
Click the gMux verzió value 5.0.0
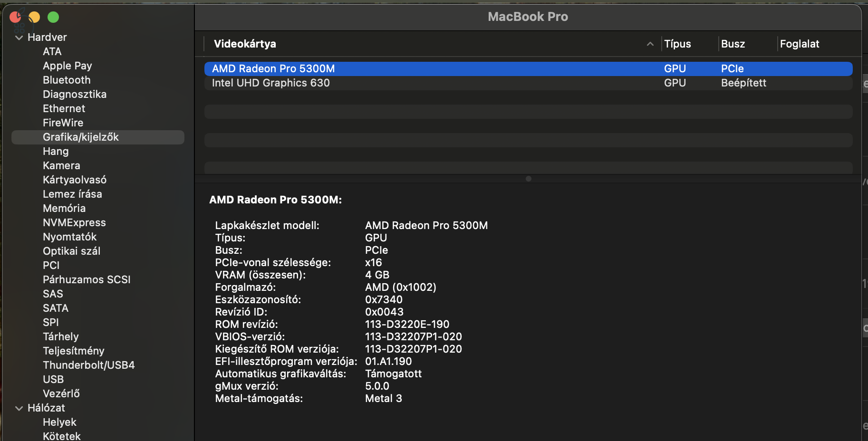[x=377, y=386]
